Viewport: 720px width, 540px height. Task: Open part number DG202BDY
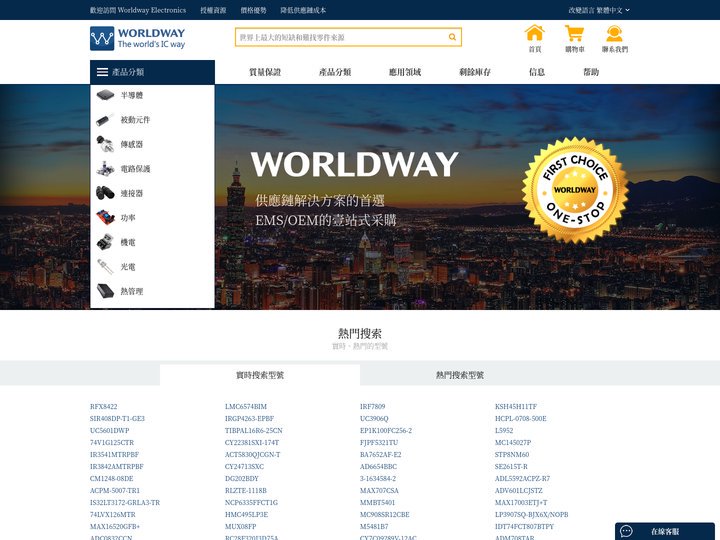point(242,478)
